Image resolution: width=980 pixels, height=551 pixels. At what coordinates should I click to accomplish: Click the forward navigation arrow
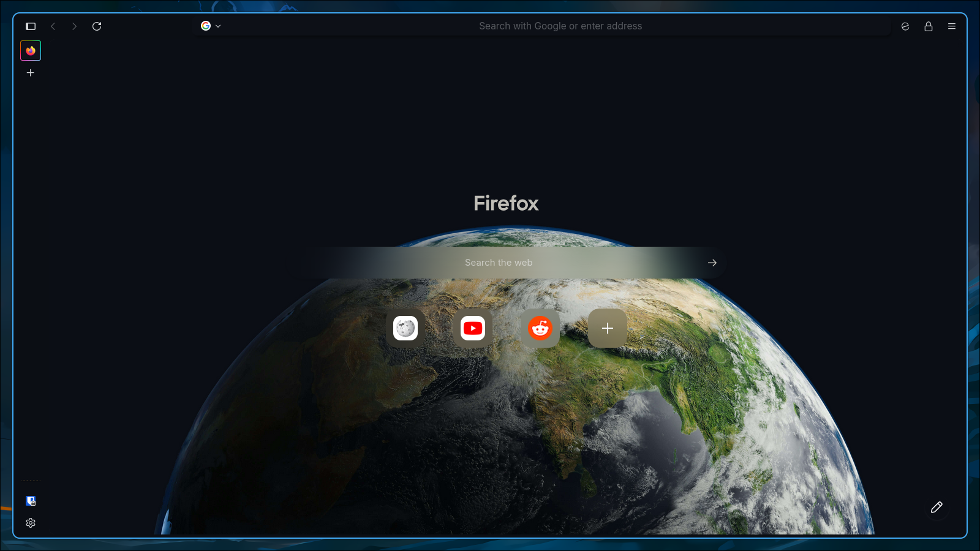coord(74,26)
